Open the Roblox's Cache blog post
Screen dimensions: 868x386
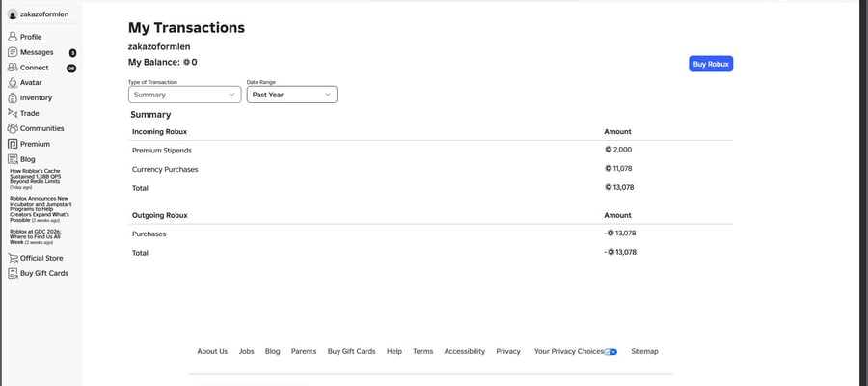click(x=36, y=179)
